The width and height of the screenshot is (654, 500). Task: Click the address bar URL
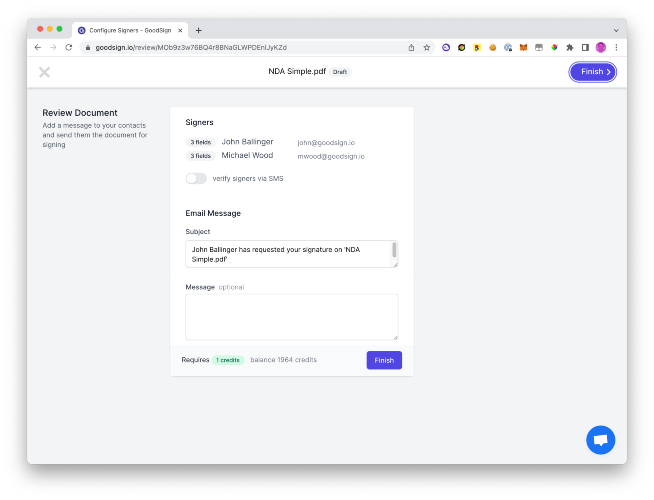(191, 48)
